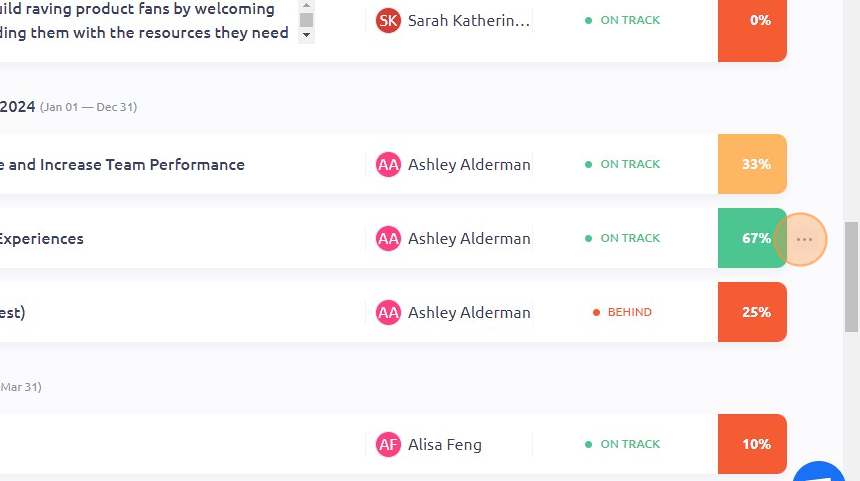Open the three-dot menu beside 67%

[x=804, y=239]
